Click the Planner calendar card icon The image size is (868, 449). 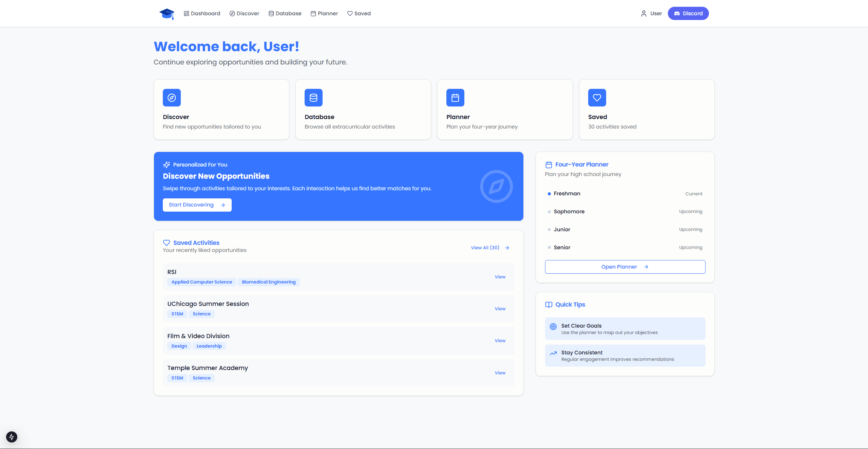pyautogui.click(x=455, y=98)
